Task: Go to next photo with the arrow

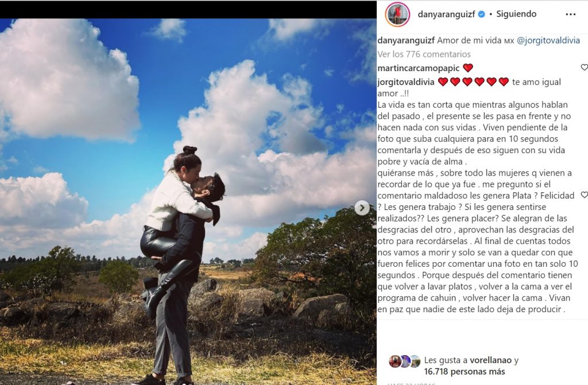Action: pos(362,208)
